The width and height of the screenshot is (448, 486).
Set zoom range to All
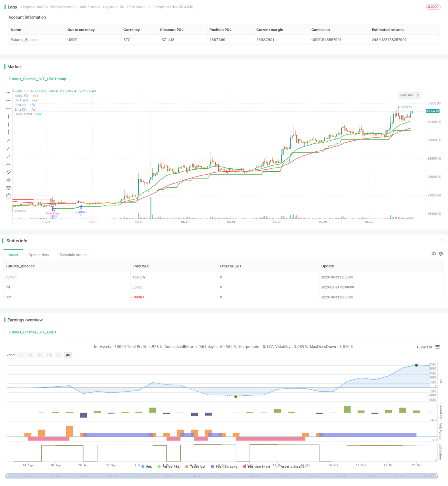tap(68, 355)
